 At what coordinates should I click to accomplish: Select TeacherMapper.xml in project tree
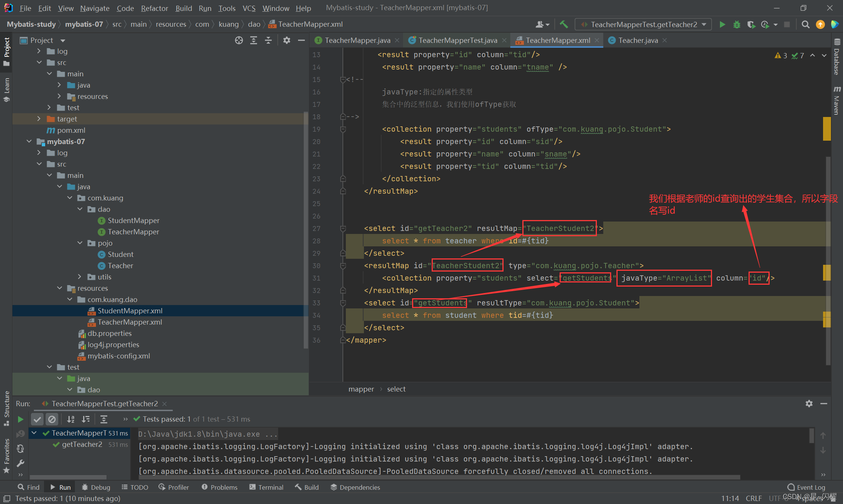[129, 322]
